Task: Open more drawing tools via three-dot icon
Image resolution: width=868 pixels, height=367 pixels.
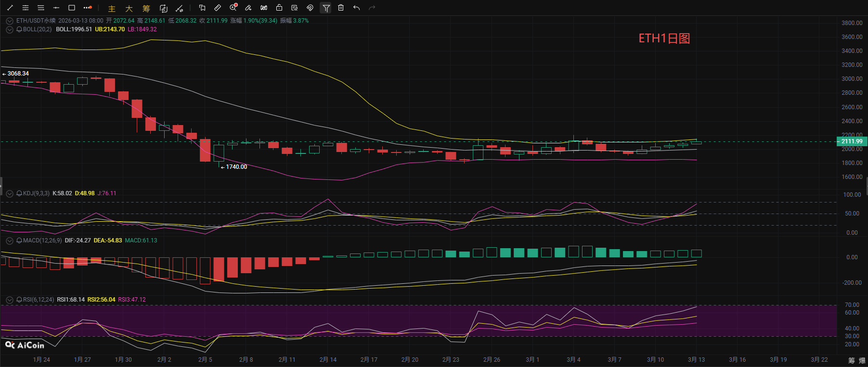Action: click(87, 8)
